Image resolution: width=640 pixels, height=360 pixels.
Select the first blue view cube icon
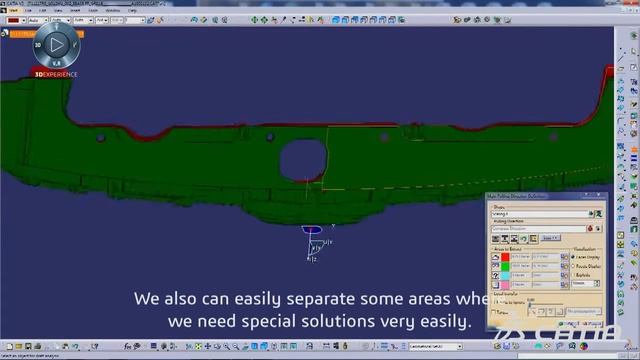336,20
